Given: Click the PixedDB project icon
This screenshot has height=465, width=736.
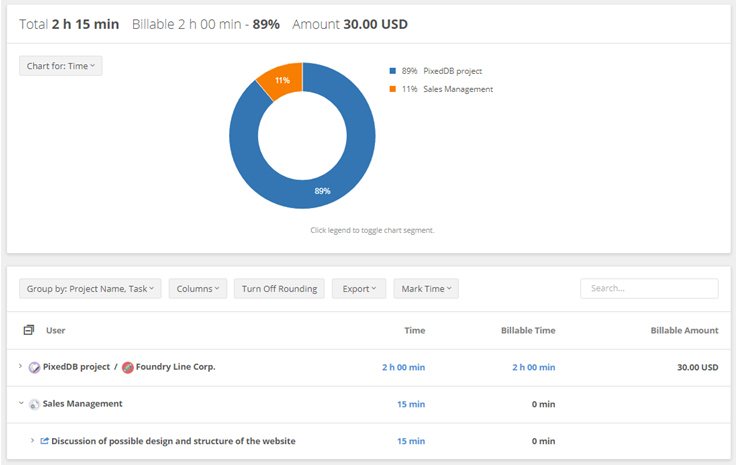Looking at the screenshot, I should 34,367.
